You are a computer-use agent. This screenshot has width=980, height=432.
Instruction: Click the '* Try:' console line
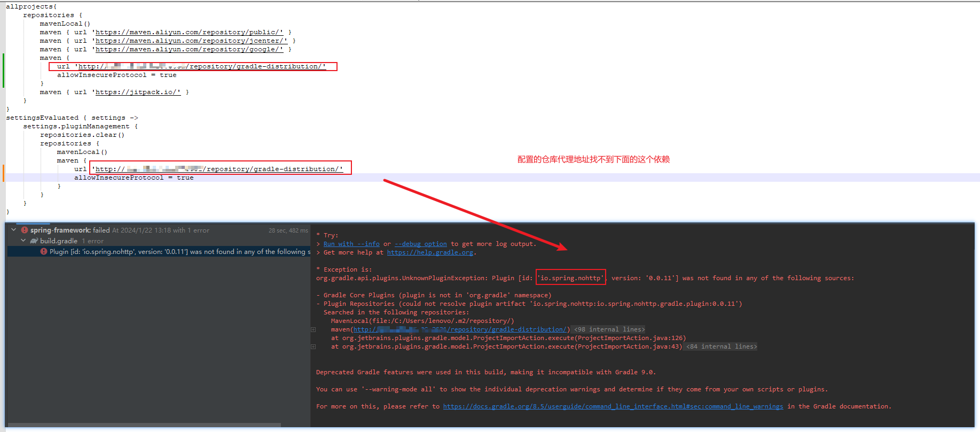(327, 235)
